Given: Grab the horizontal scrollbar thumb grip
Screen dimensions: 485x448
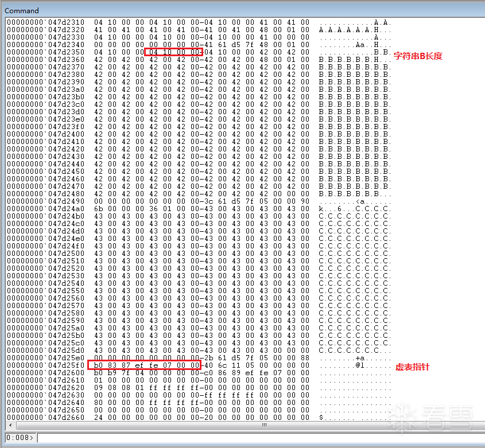Looking at the screenshot, I should [264, 425].
